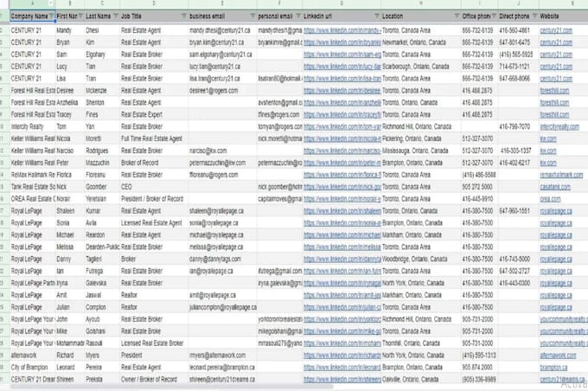Image resolution: width=588 pixels, height=391 pixels.
Task: Select 'Mississauga, Ontario, Canada' location cell
Action: click(x=421, y=151)
